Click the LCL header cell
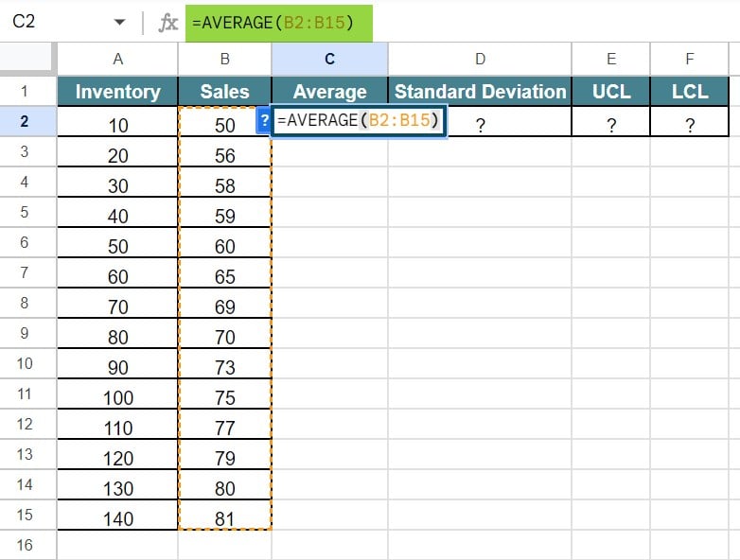Viewport: 740px width, 560px height. [x=690, y=92]
